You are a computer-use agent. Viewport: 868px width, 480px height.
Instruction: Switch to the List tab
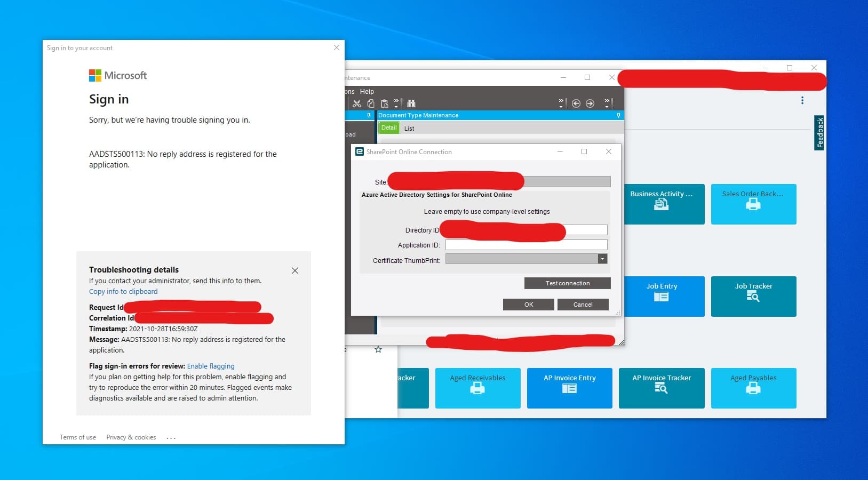(x=409, y=129)
